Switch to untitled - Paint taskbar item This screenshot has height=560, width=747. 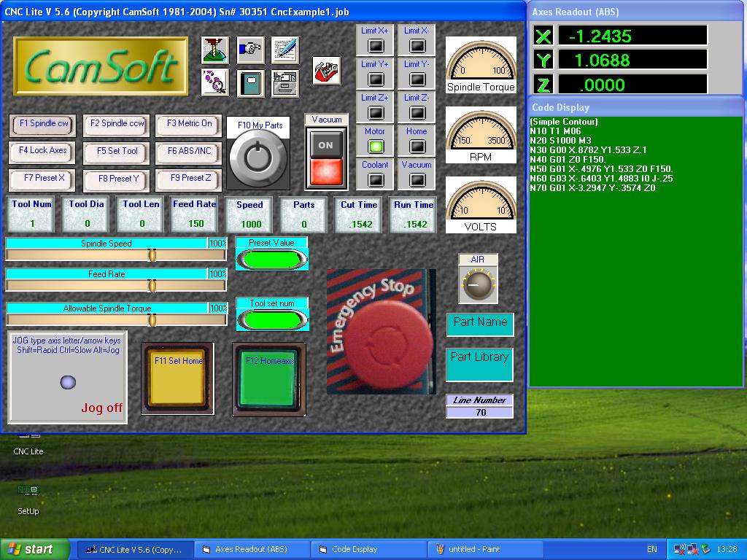click(485, 549)
